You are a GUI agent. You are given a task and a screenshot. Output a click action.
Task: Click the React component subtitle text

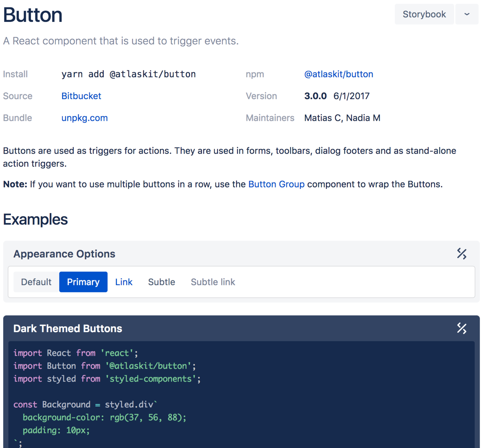tap(121, 41)
